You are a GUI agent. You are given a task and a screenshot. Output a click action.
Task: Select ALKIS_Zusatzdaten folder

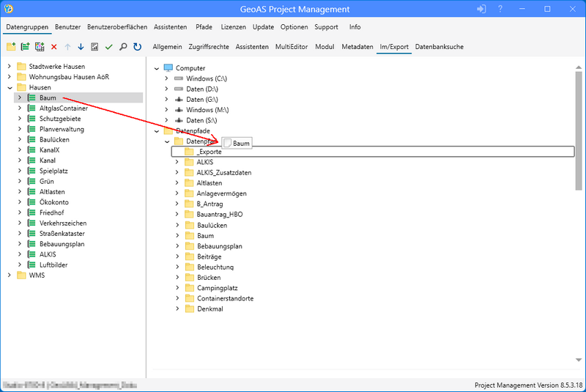[224, 173]
